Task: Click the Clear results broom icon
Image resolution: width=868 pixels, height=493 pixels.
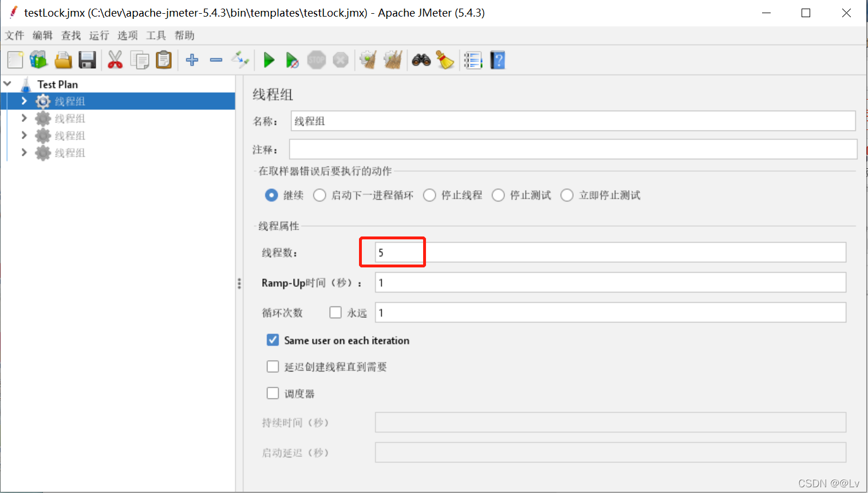Action: 368,60
